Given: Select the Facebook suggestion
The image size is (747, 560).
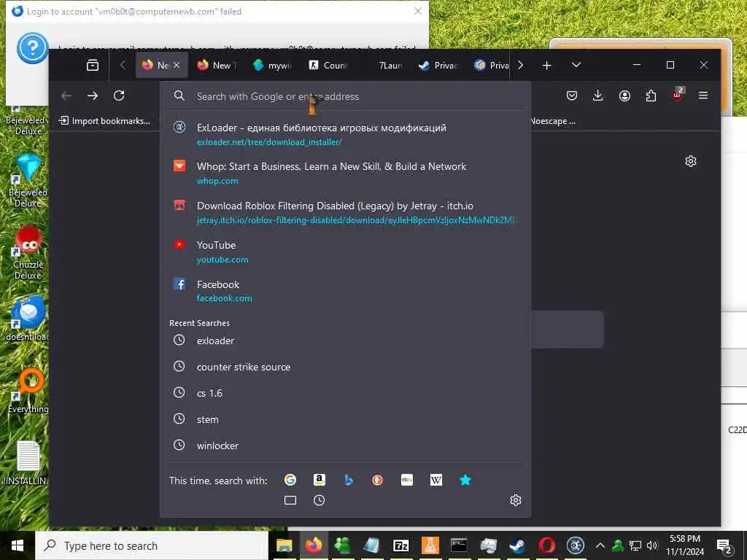Looking at the screenshot, I should click(345, 291).
